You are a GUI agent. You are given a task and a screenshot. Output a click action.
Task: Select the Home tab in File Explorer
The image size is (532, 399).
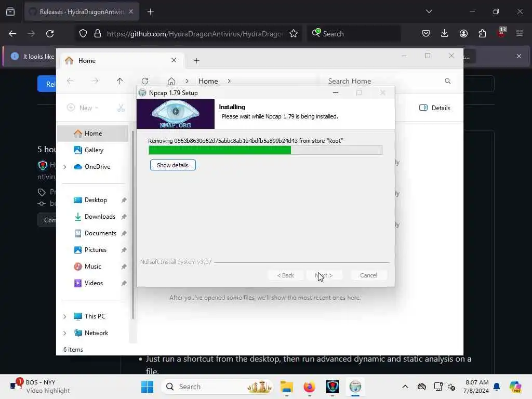[122, 61]
